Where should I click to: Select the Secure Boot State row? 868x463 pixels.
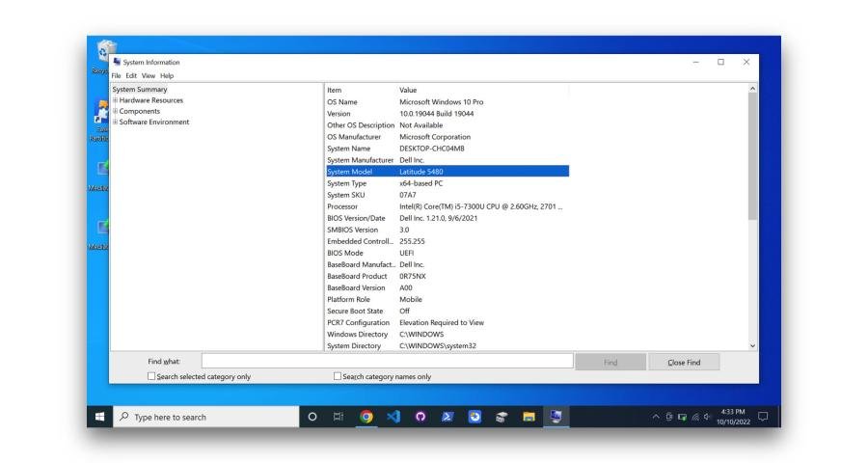pyautogui.click(x=448, y=312)
